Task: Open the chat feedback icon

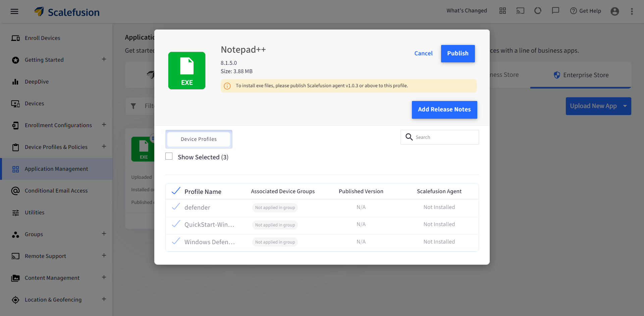Action: [556, 11]
